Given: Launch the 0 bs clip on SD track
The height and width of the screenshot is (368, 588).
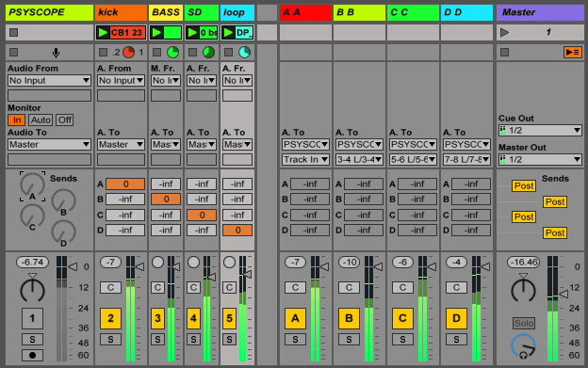Looking at the screenshot, I should (192, 33).
